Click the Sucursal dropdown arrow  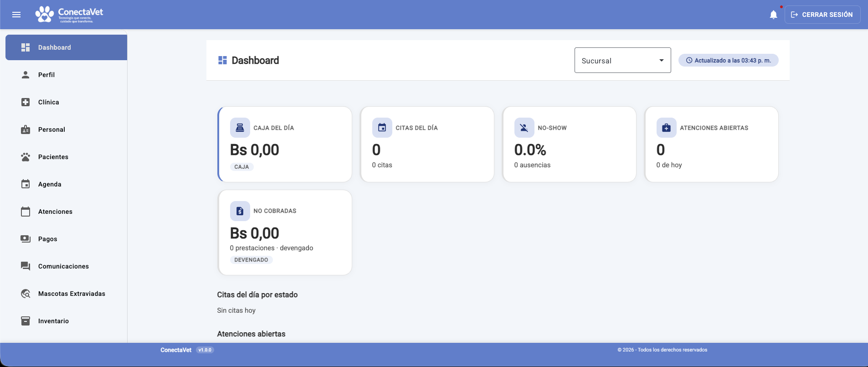click(x=661, y=61)
